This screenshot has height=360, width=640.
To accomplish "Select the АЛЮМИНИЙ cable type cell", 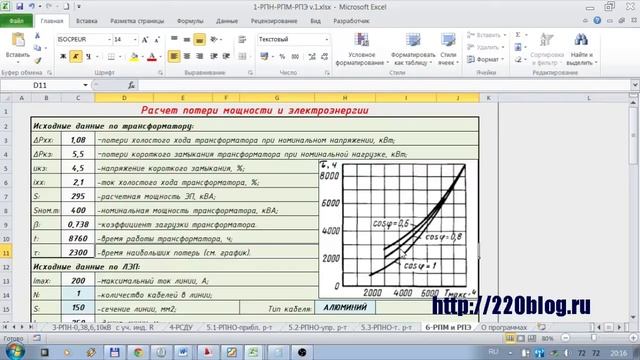I will point(345,308).
